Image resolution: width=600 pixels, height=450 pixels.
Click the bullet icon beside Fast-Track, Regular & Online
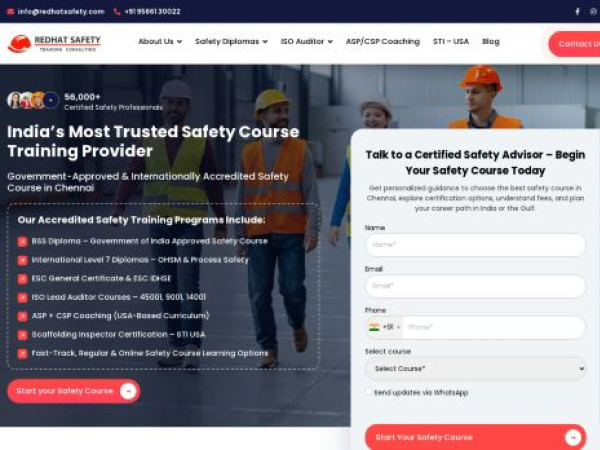pos(23,354)
